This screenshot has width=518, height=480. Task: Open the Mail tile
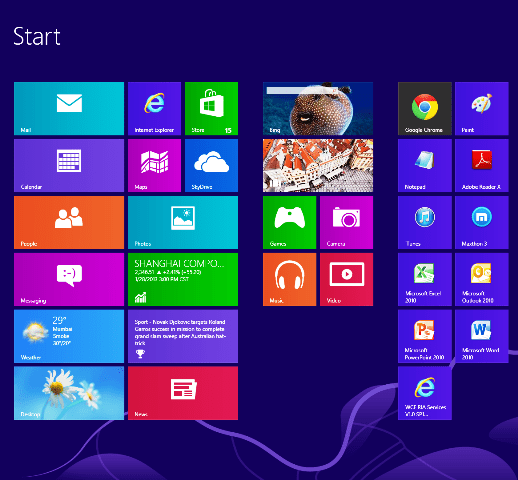69,108
